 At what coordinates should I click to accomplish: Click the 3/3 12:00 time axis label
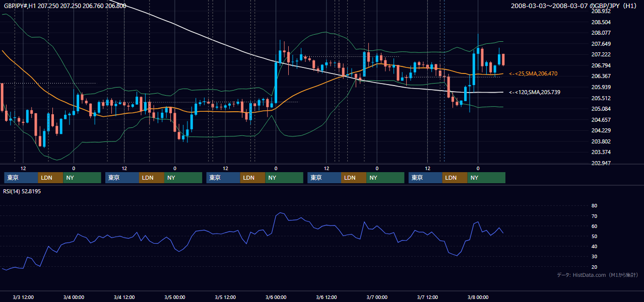[x=23, y=297]
